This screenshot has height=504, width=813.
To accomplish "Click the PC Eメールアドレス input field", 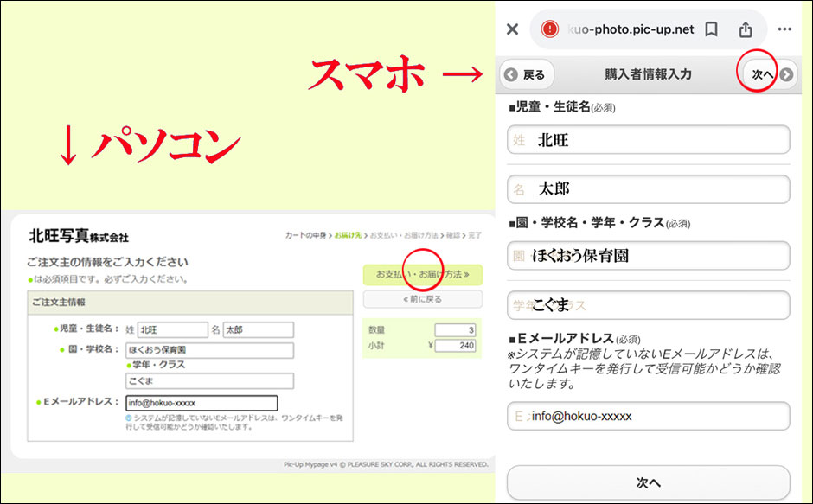I will (x=201, y=403).
